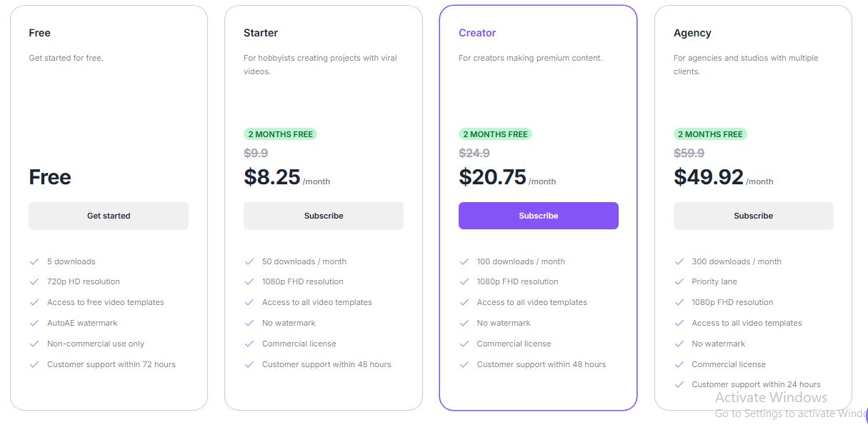
Task: Click the purple Creator plan heading
Action: pyautogui.click(x=477, y=33)
